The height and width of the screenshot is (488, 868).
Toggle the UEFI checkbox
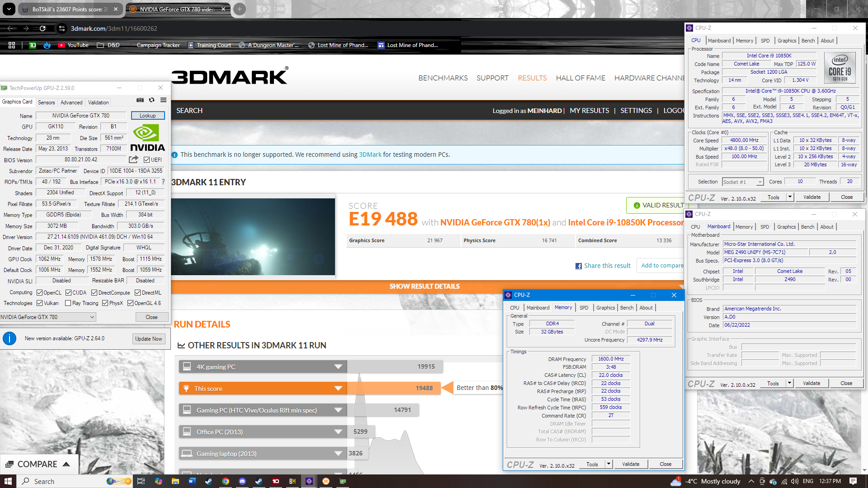[146, 160]
